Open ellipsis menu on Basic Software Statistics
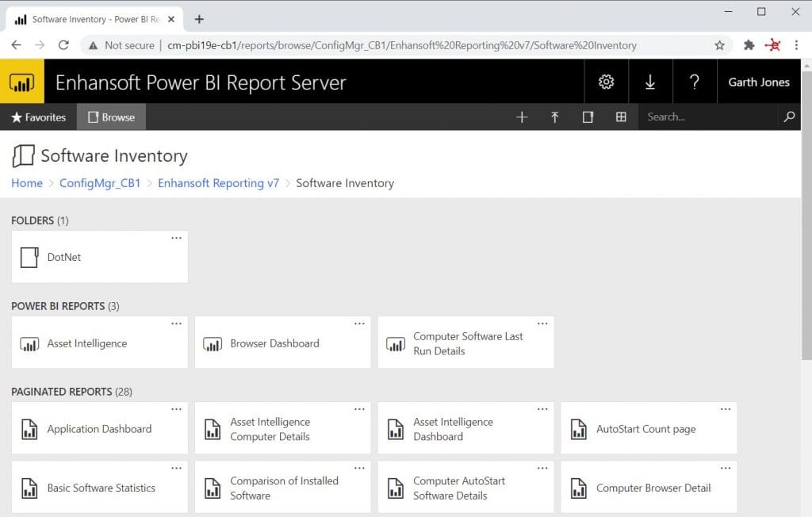 tap(177, 468)
